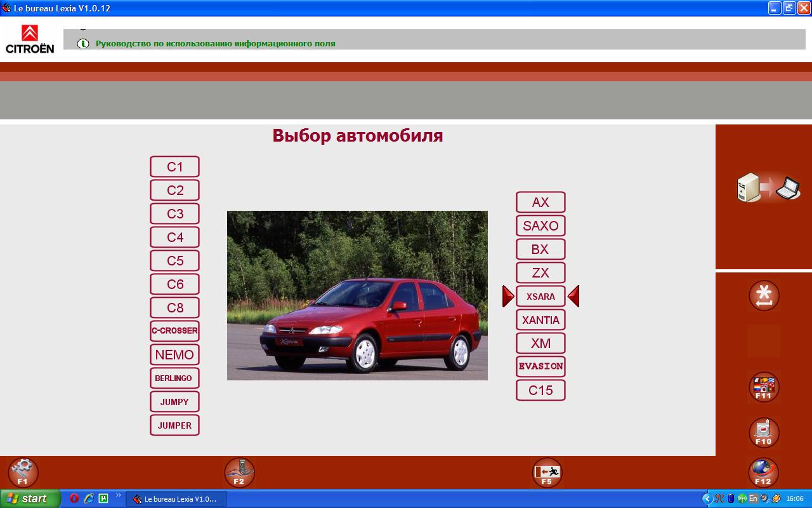
Task: Launch Opera from quick launch
Action: point(74,498)
